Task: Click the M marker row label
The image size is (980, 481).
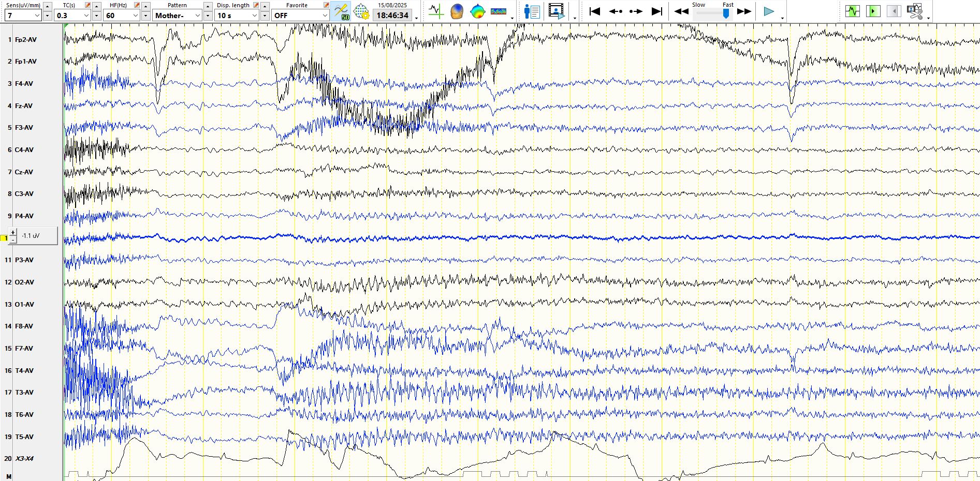Action: [x=9, y=476]
